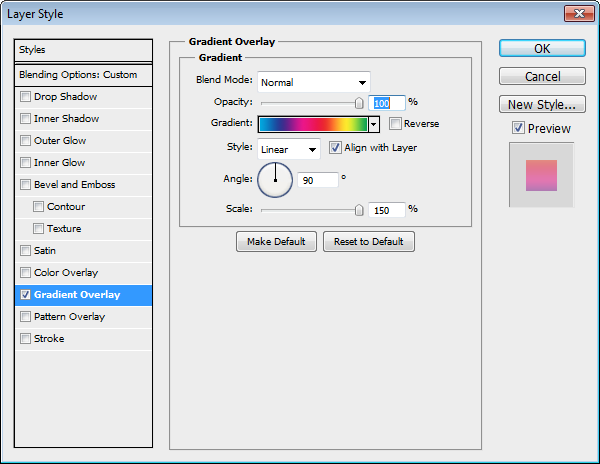Click the Opacity slider handle

pos(359,102)
